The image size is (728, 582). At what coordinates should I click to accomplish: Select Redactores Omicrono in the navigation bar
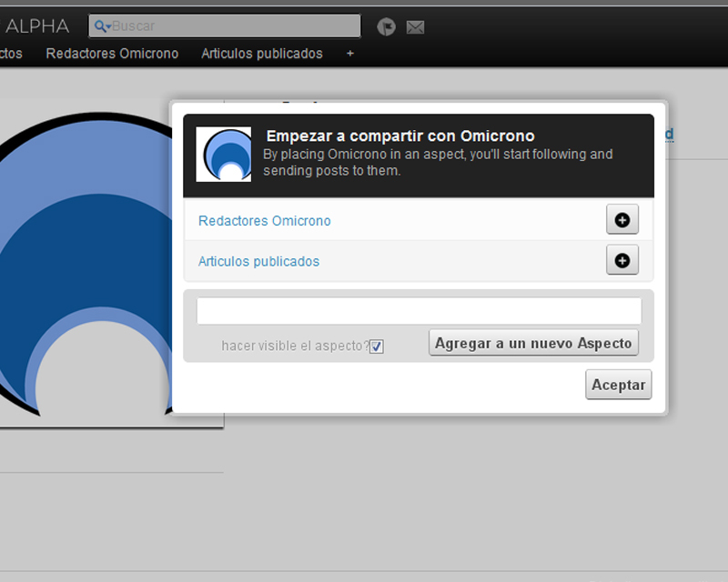tap(112, 54)
